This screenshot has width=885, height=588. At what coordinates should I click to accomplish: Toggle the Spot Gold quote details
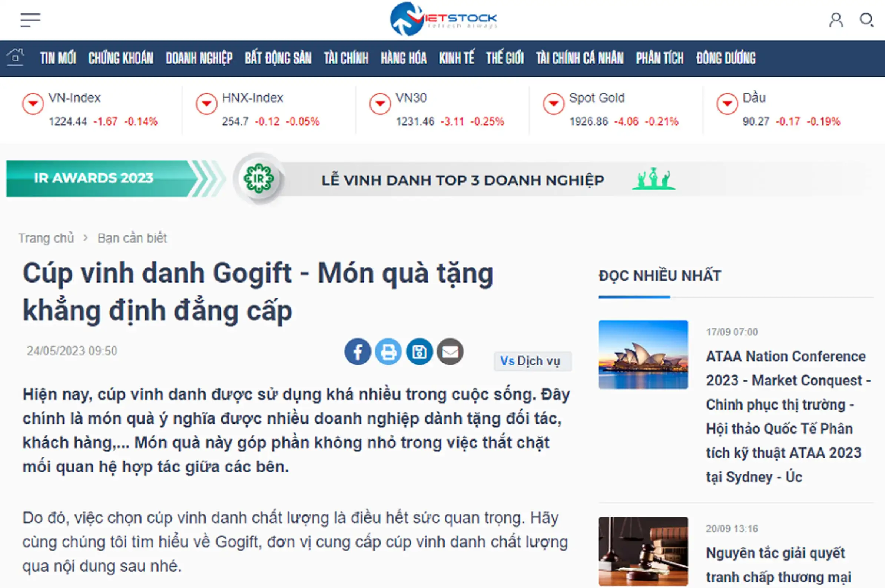point(554,104)
